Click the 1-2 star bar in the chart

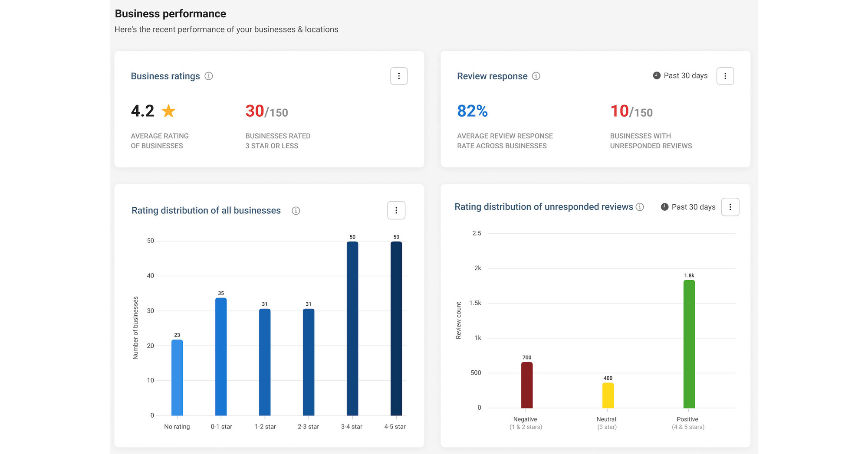[x=265, y=362]
